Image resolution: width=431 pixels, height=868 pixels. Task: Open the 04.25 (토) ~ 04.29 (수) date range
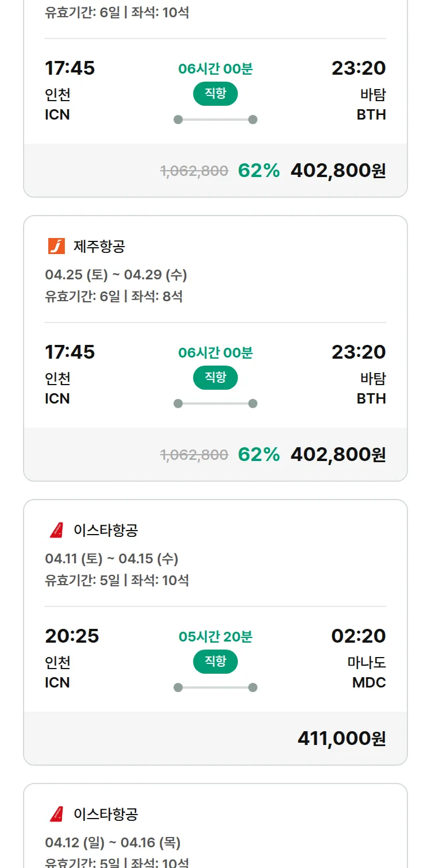click(116, 275)
